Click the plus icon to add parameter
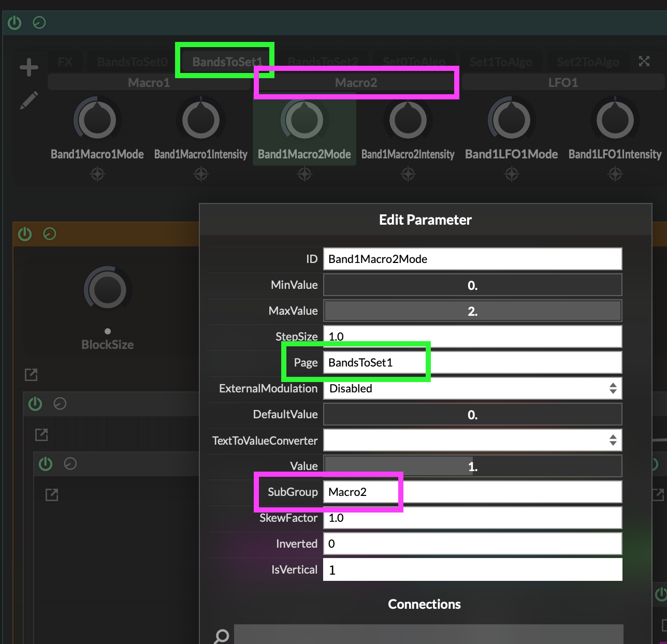 click(29, 67)
